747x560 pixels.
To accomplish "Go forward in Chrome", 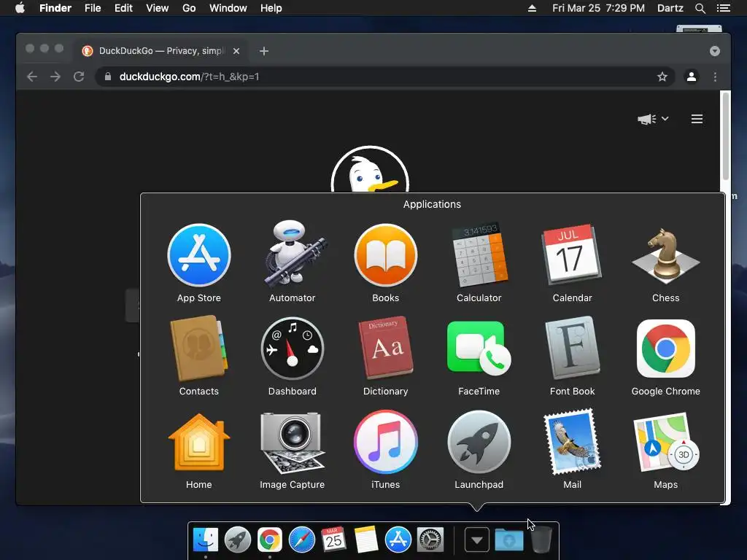I will (x=55, y=77).
